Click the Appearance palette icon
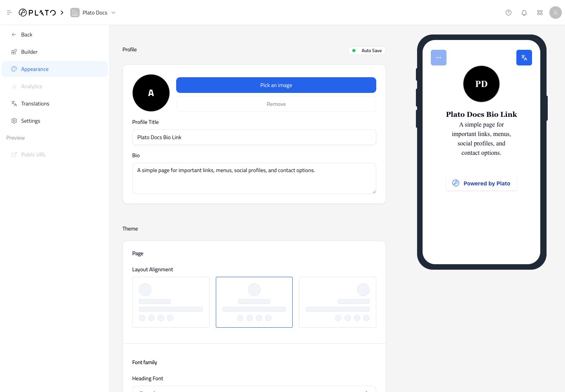Viewport: 565px width, 392px height. [x=14, y=69]
